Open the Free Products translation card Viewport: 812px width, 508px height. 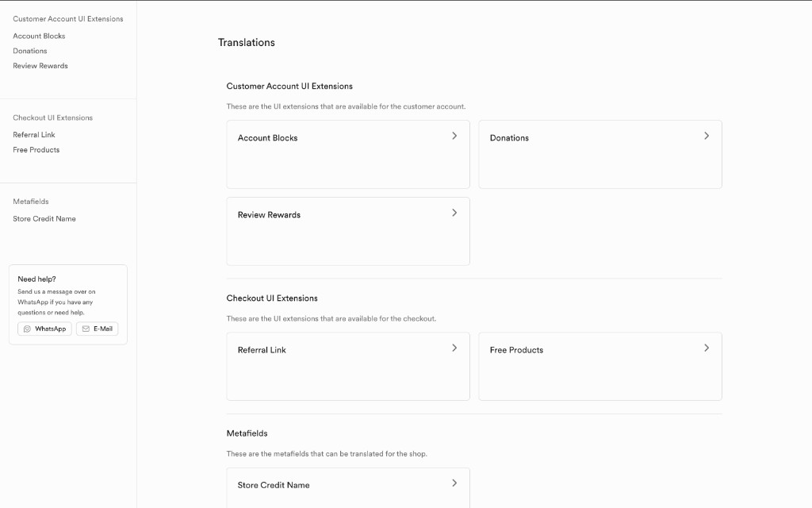pyautogui.click(x=600, y=367)
